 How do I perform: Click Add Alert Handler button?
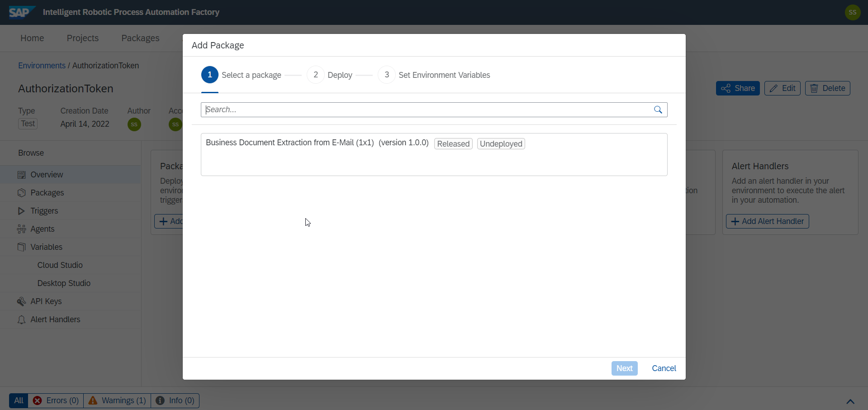pyautogui.click(x=768, y=221)
